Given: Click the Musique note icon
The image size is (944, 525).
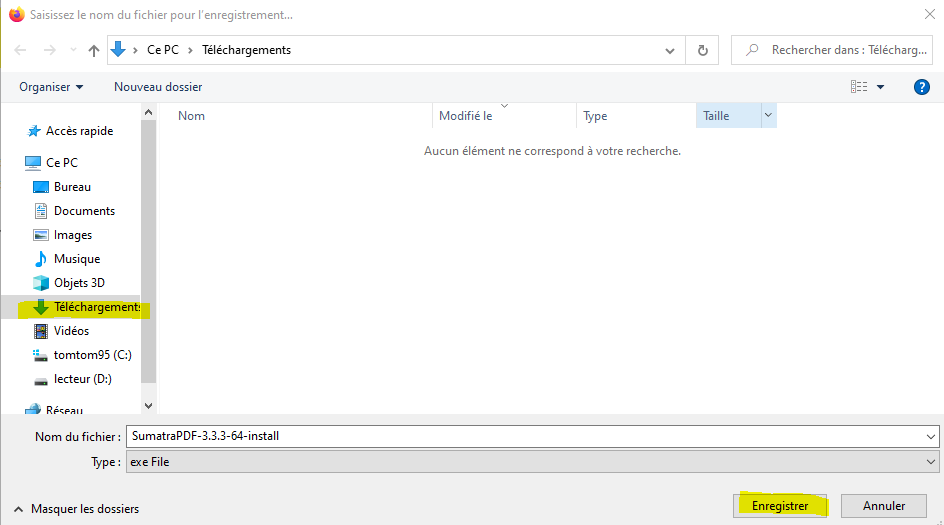Looking at the screenshot, I should pyautogui.click(x=40, y=259).
